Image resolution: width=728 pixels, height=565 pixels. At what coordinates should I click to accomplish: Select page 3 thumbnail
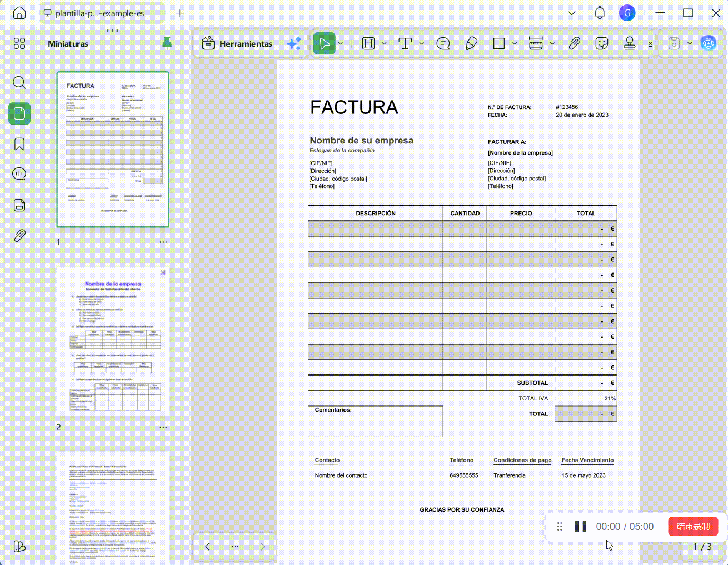point(113,508)
